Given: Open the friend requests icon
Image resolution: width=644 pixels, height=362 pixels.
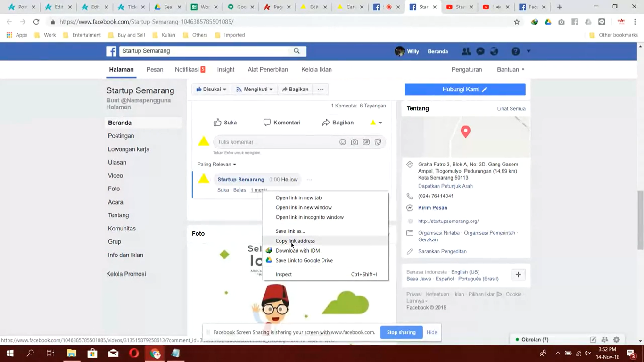Looking at the screenshot, I should click(x=466, y=51).
